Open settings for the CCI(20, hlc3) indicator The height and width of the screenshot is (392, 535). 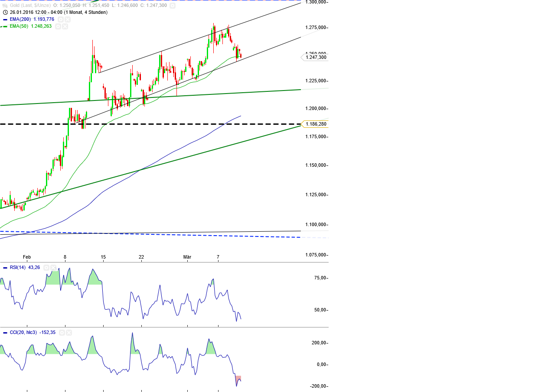[62, 333]
